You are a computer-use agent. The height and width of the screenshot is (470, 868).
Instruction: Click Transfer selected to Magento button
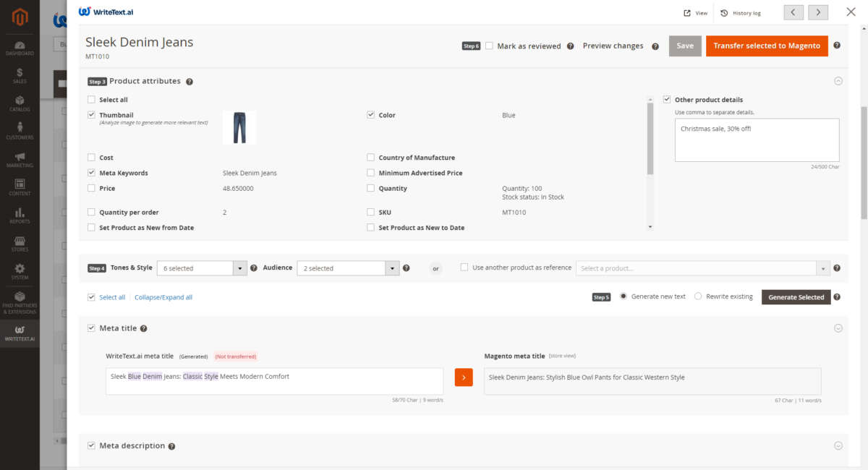click(767, 46)
